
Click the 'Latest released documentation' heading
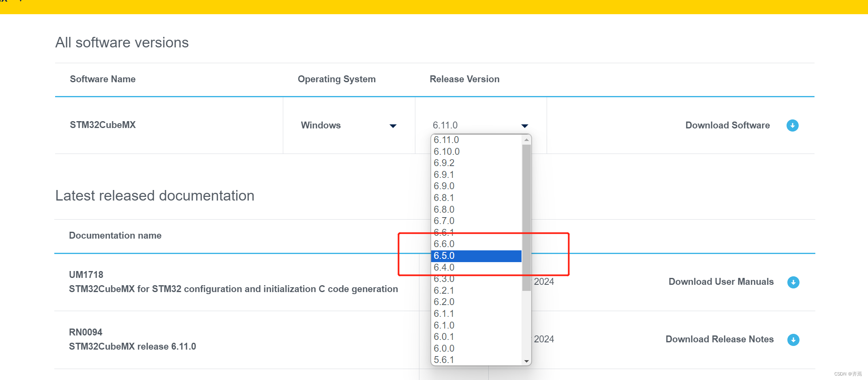click(x=155, y=196)
